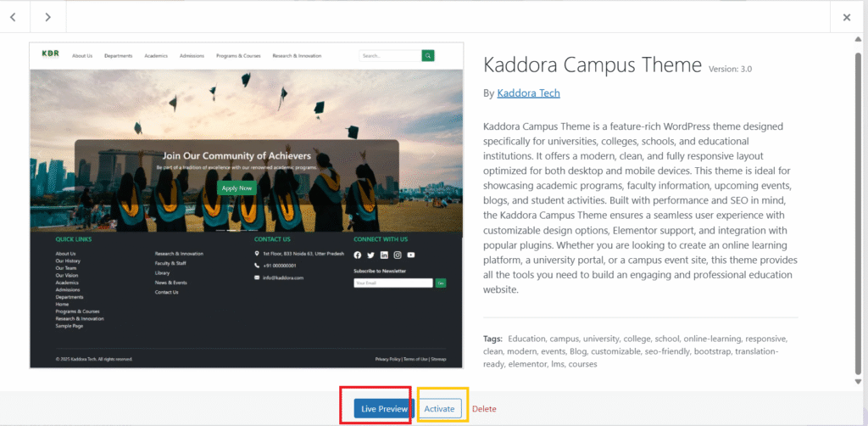Open the Instagram icon
The image size is (868, 426).
point(398,255)
